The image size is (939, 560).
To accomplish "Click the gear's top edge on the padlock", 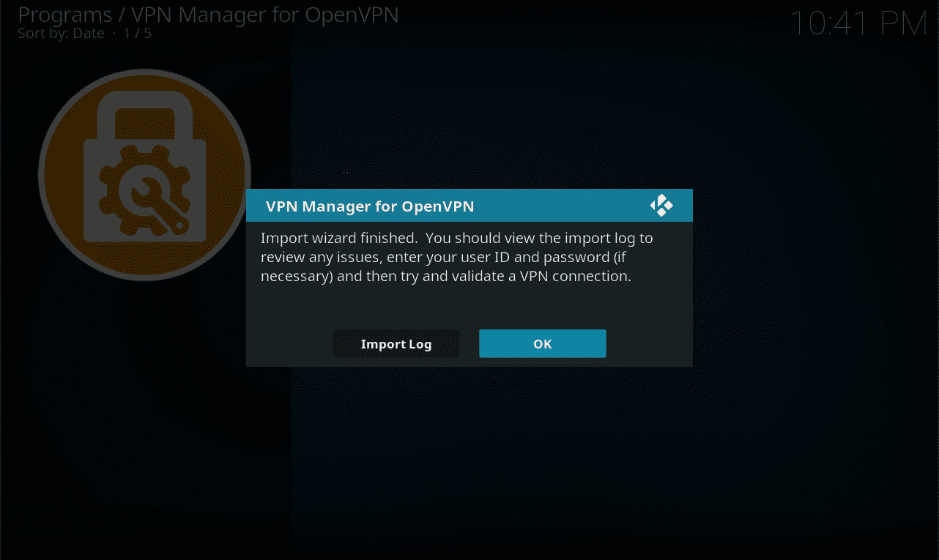I will click(144, 152).
